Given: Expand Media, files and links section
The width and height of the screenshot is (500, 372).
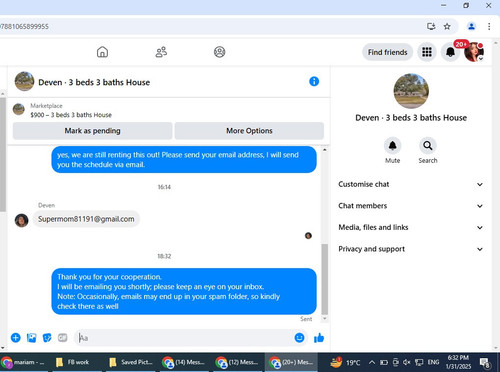Looking at the screenshot, I should click(x=411, y=227).
